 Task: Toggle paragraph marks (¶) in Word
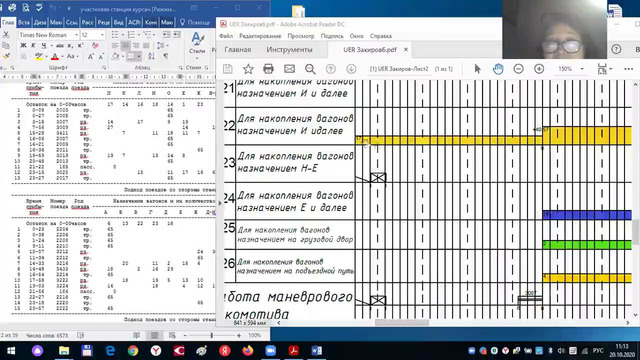[x=166, y=56]
